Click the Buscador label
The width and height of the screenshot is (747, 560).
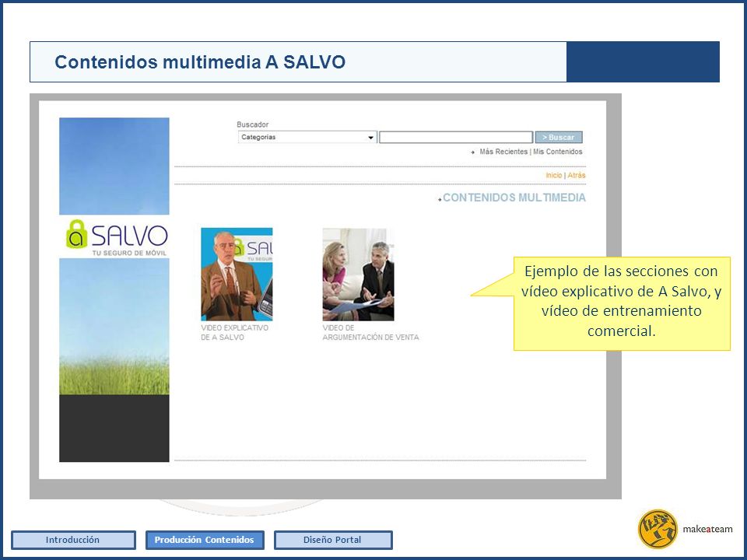[x=252, y=124]
